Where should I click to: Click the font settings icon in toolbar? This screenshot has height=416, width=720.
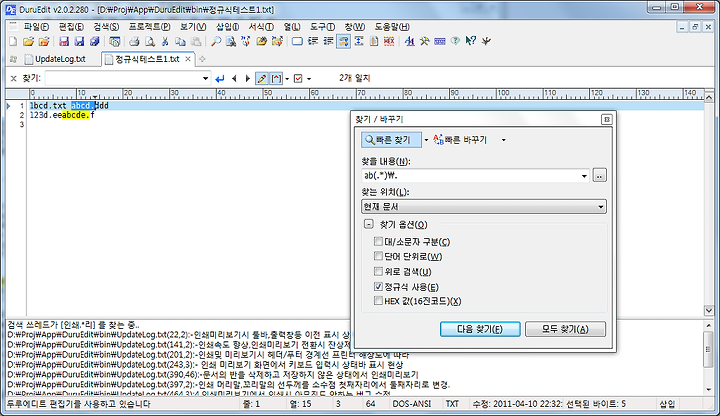[410, 41]
